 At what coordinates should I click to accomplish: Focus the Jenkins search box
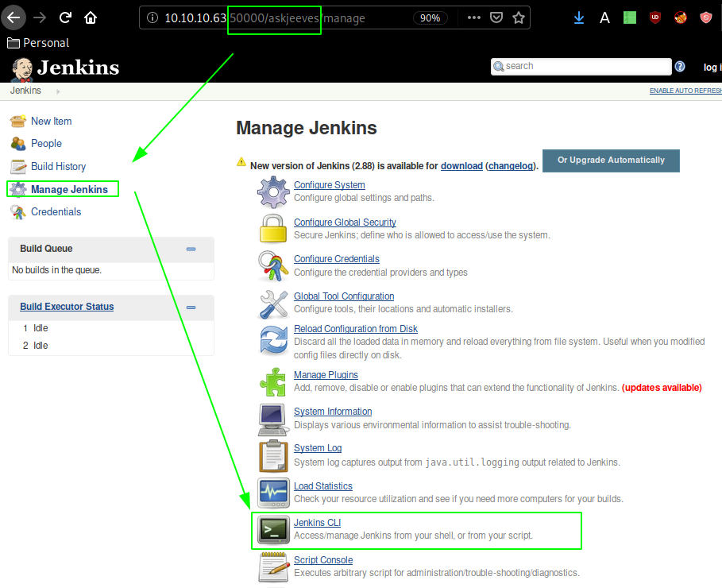[581, 67]
